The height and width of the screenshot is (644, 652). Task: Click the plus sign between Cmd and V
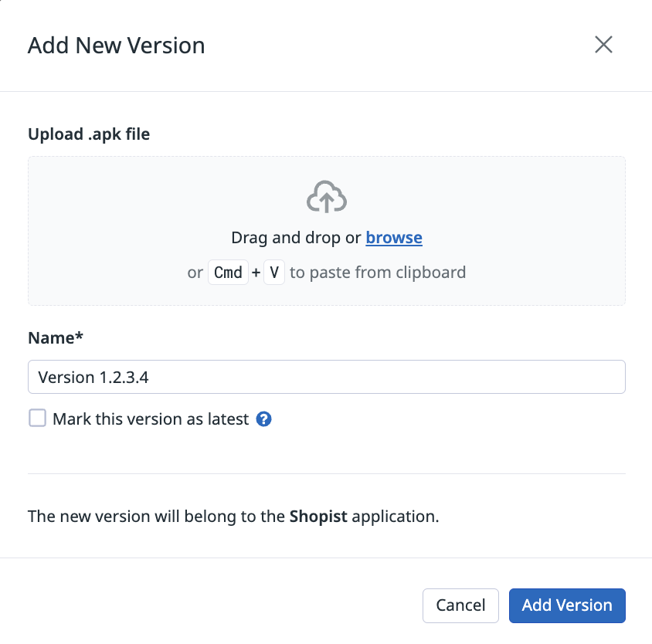256,273
